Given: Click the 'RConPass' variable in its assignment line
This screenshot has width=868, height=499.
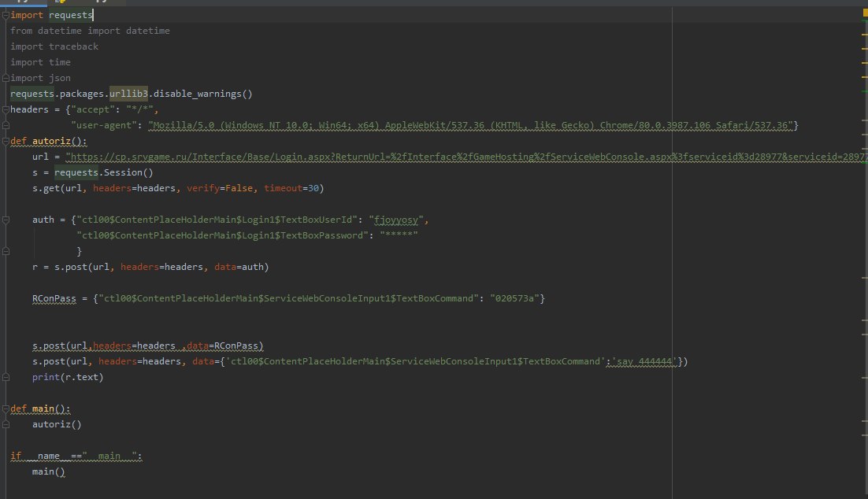Looking at the screenshot, I should click(x=54, y=299).
